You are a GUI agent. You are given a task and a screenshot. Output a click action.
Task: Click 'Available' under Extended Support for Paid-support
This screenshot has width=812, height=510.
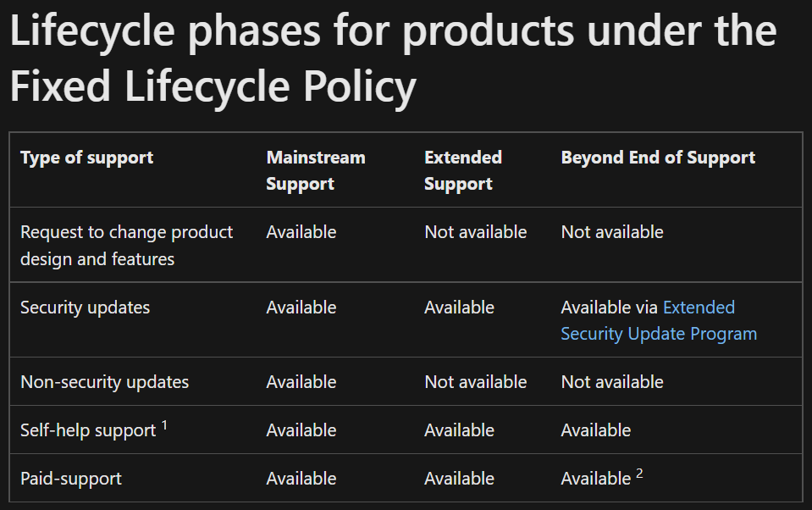click(459, 479)
